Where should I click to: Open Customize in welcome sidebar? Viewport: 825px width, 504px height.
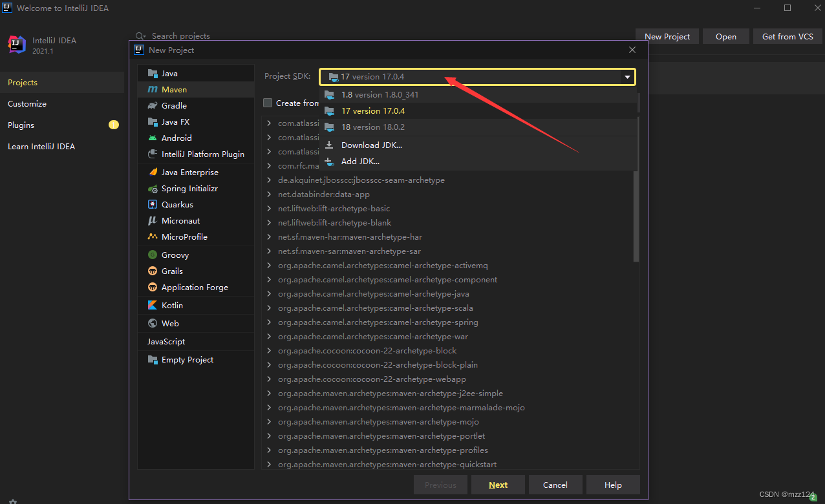tap(62, 103)
